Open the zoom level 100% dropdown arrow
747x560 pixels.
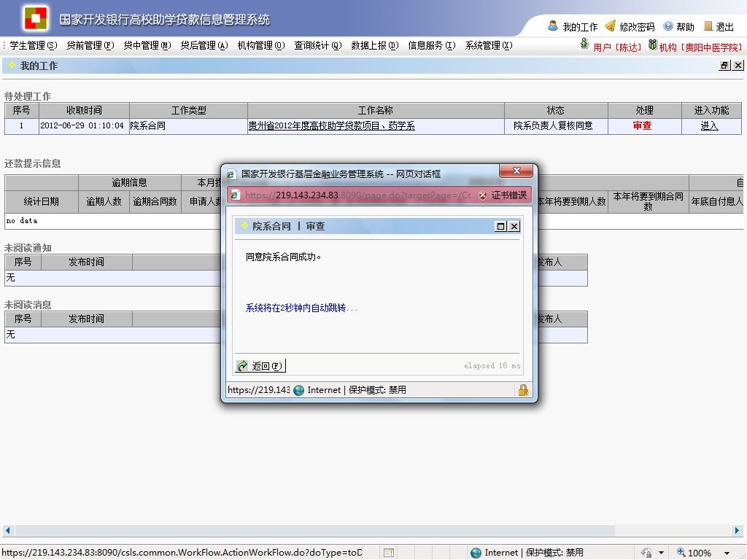727,553
